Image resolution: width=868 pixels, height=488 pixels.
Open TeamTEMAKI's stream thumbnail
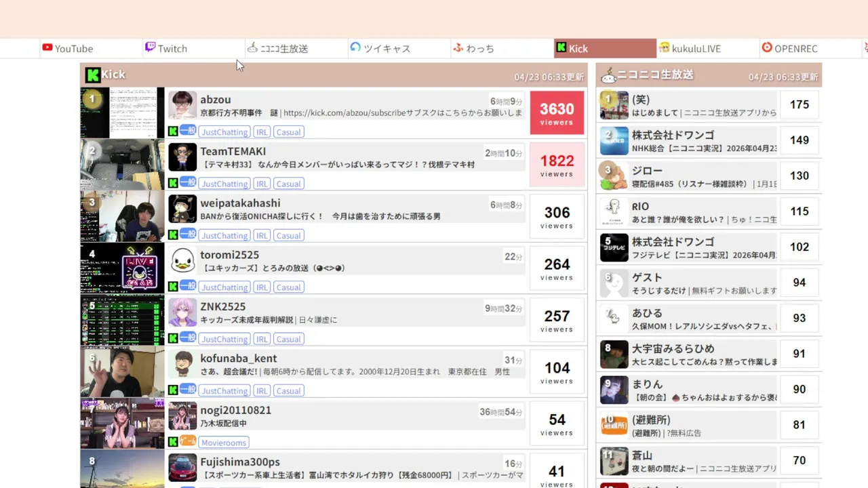click(123, 165)
